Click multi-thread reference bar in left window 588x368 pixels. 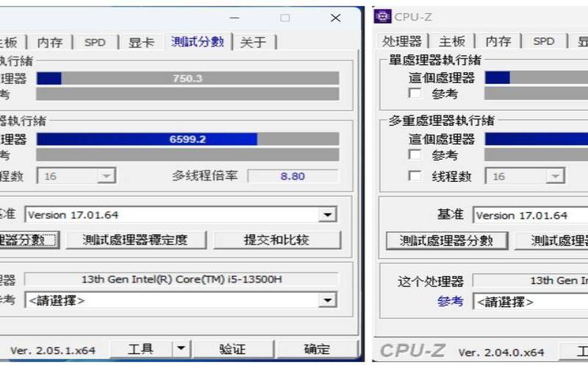(x=187, y=155)
